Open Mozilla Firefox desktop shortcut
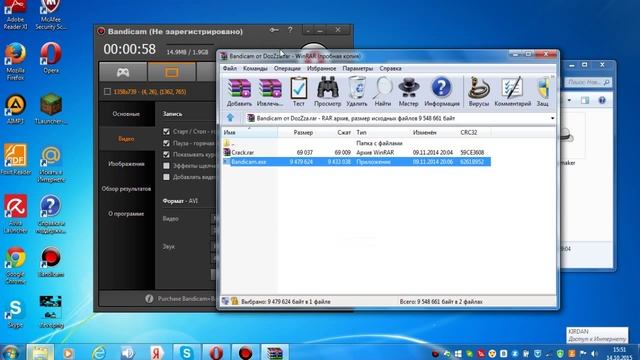This screenshot has height=360, width=640. 16,61
